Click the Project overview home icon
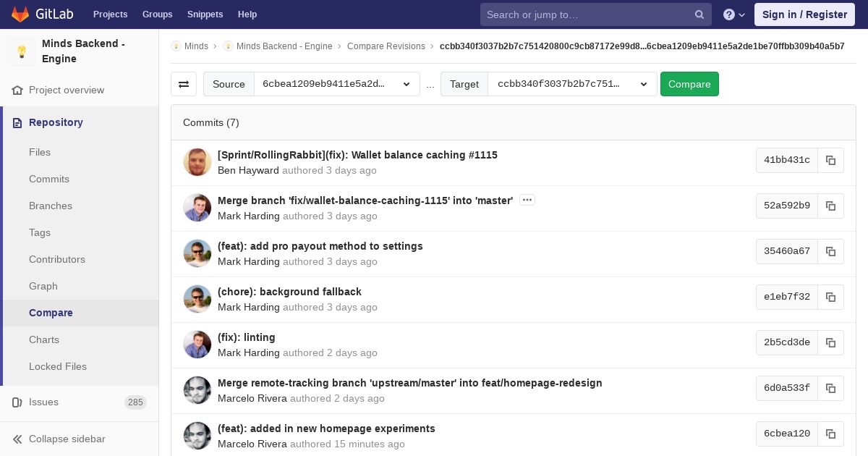 17,90
